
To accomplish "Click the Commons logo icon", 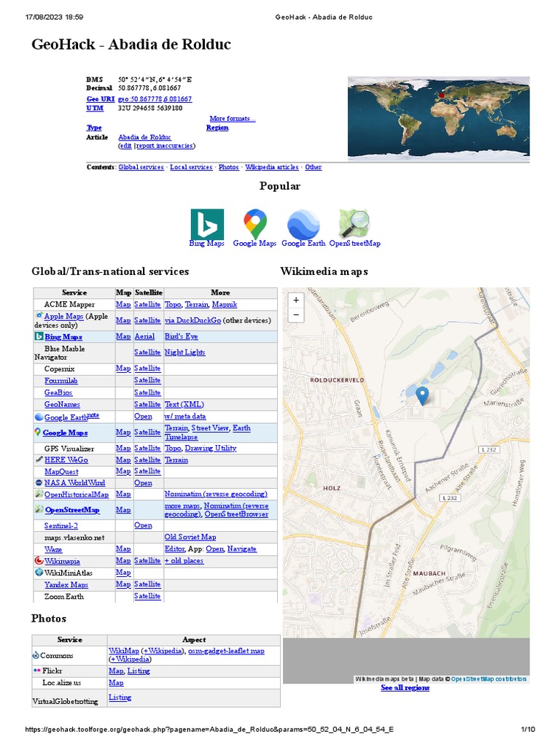I will (x=36, y=655).
